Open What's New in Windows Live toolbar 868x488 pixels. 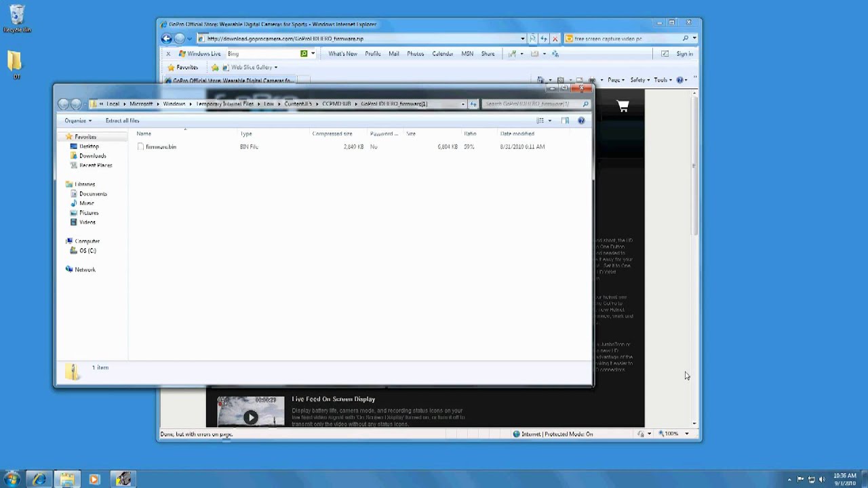pos(342,54)
